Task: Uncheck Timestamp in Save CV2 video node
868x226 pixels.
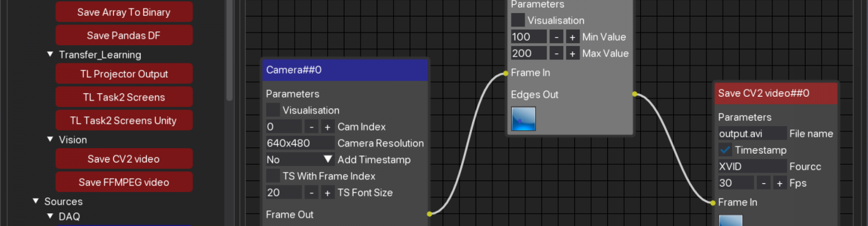Action: click(725, 150)
